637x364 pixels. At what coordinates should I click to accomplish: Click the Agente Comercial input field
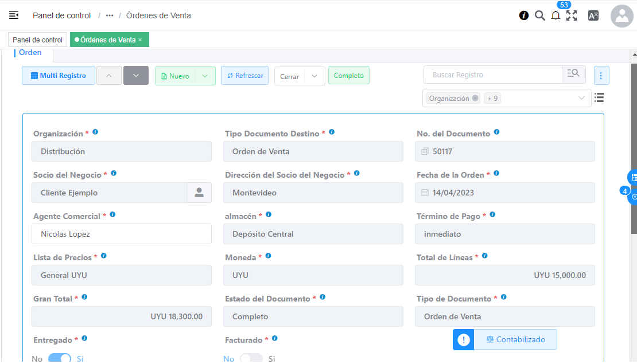tap(121, 234)
